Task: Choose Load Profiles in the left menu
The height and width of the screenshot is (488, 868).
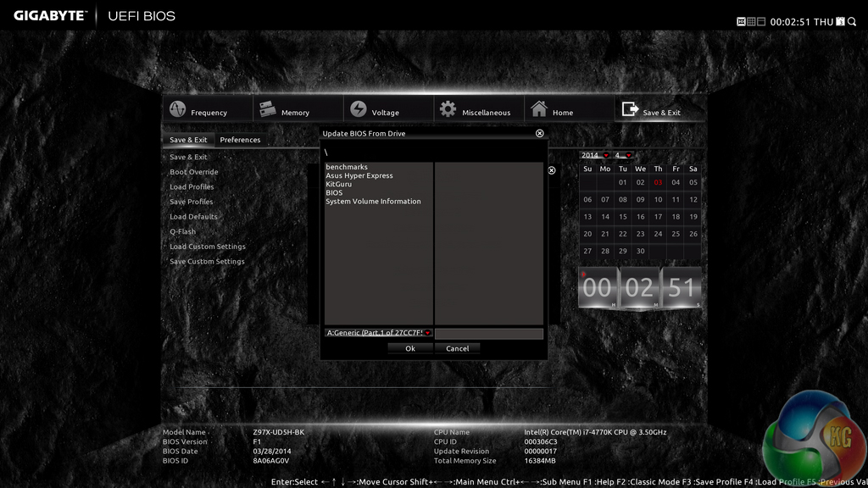Action: pos(192,187)
